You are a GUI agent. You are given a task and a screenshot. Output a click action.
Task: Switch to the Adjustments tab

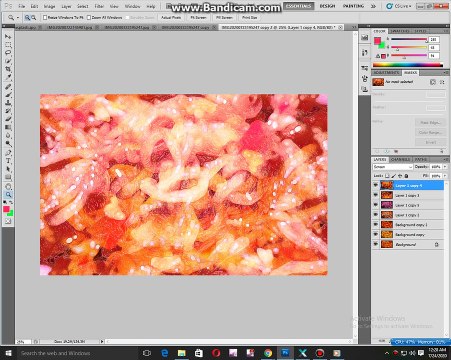[386, 72]
